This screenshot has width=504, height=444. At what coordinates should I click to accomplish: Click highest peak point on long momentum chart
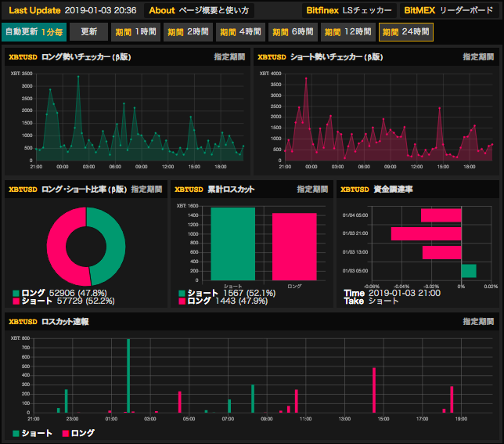click(x=78, y=77)
